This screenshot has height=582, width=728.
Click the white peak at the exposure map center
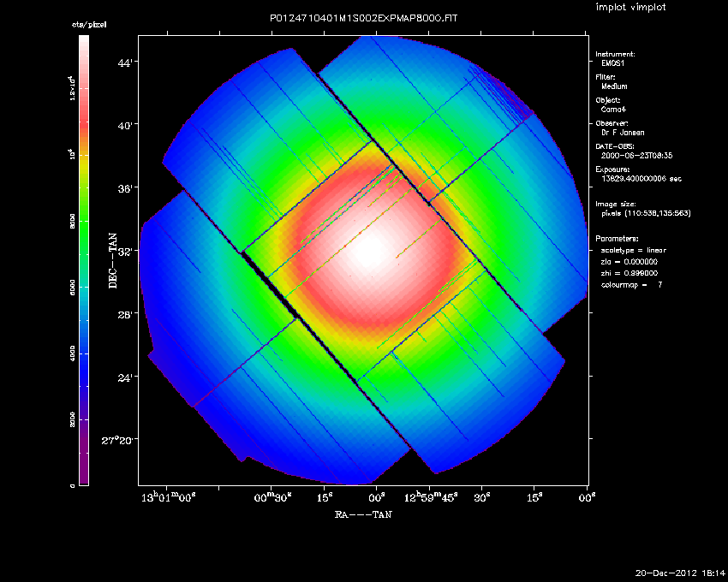click(368, 251)
